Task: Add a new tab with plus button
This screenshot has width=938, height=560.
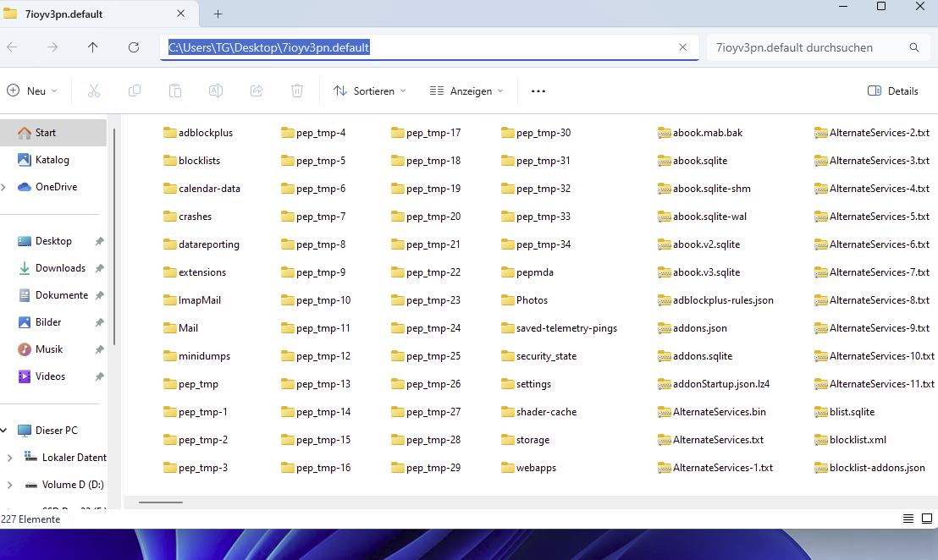Action: click(x=218, y=14)
